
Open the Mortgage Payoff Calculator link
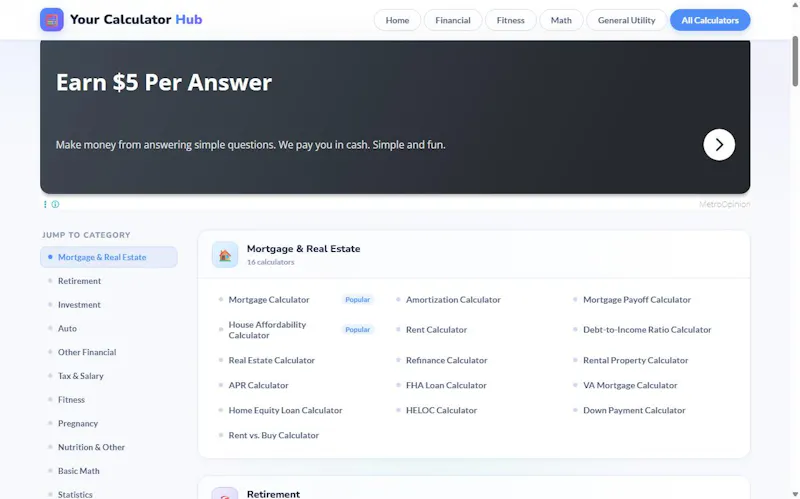tap(637, 300)
